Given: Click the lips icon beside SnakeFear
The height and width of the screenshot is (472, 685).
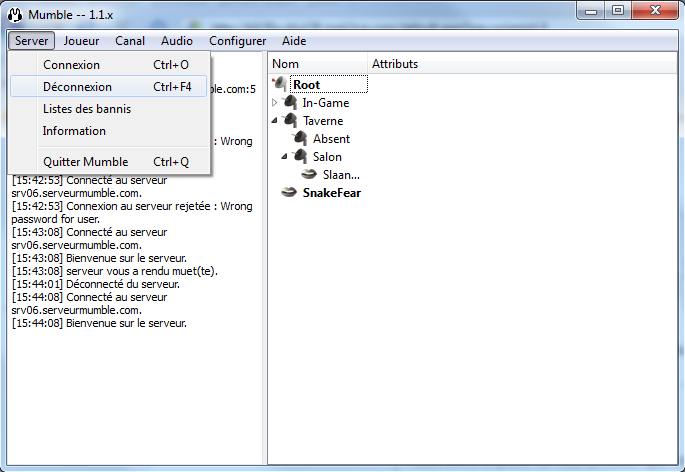Looking at the screenshot, I should pos(289,192).
